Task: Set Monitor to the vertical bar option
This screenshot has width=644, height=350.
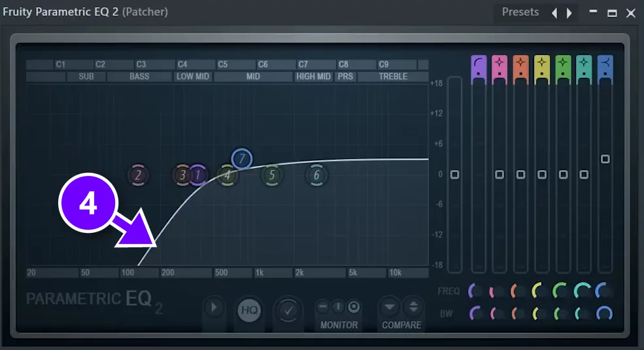Action: (x=338, y=307)
